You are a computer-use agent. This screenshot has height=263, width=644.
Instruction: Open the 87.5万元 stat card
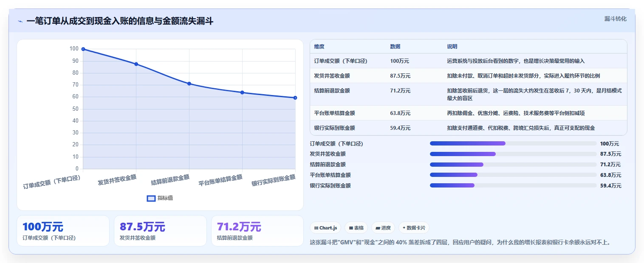click(x=160, y=231)
